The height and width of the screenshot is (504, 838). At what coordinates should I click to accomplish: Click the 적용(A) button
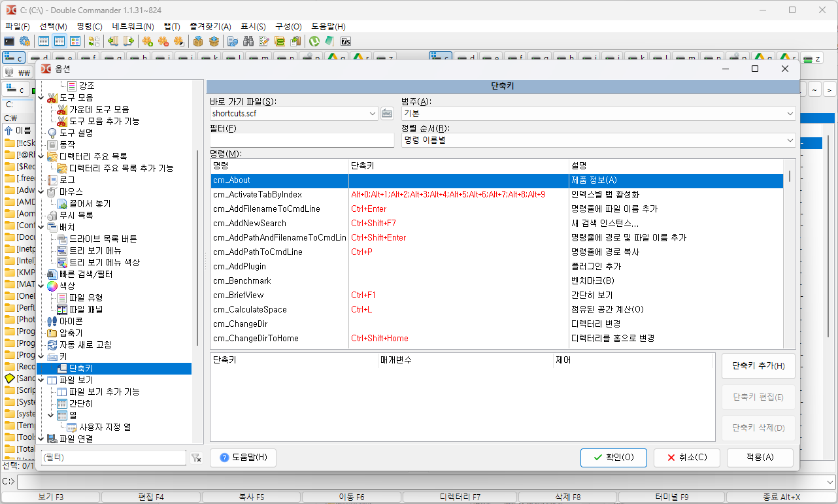click(760, 458)
